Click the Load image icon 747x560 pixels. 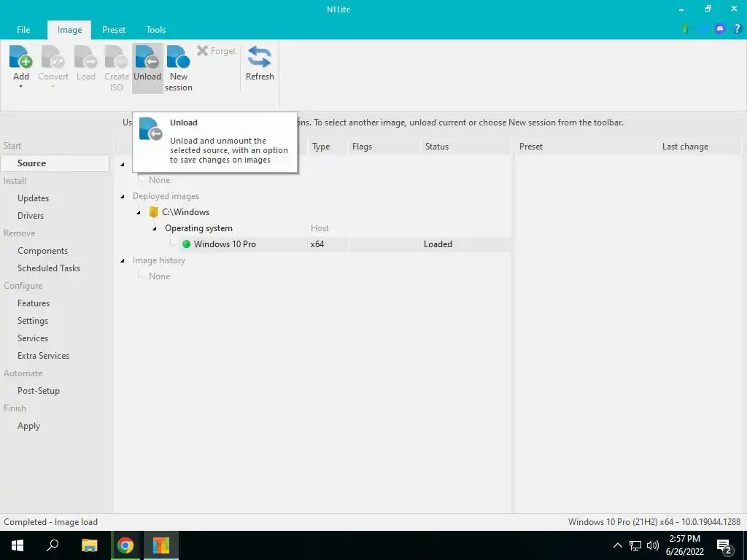86,57
